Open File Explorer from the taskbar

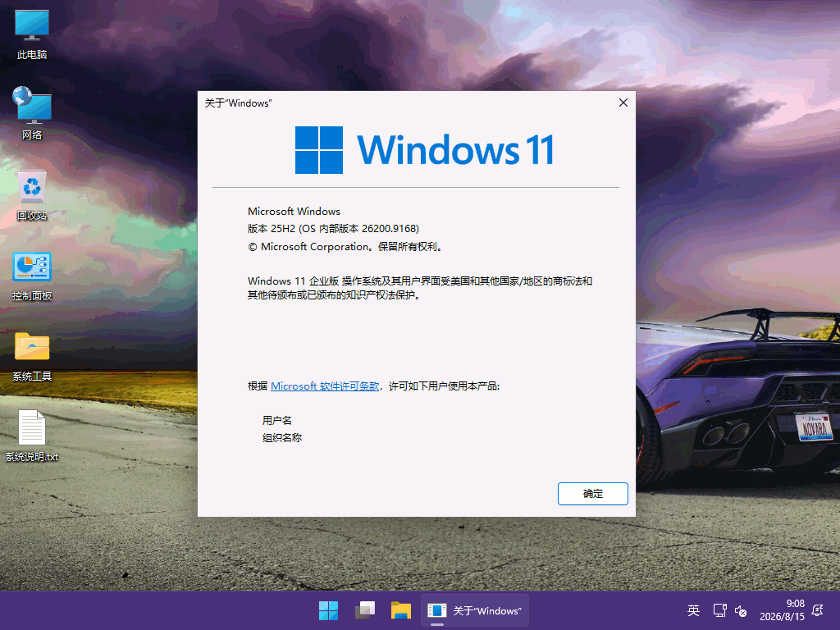400,610
